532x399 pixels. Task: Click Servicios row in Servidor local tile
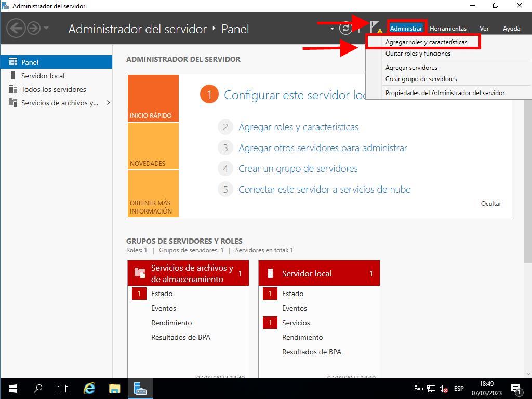[296, 323]
